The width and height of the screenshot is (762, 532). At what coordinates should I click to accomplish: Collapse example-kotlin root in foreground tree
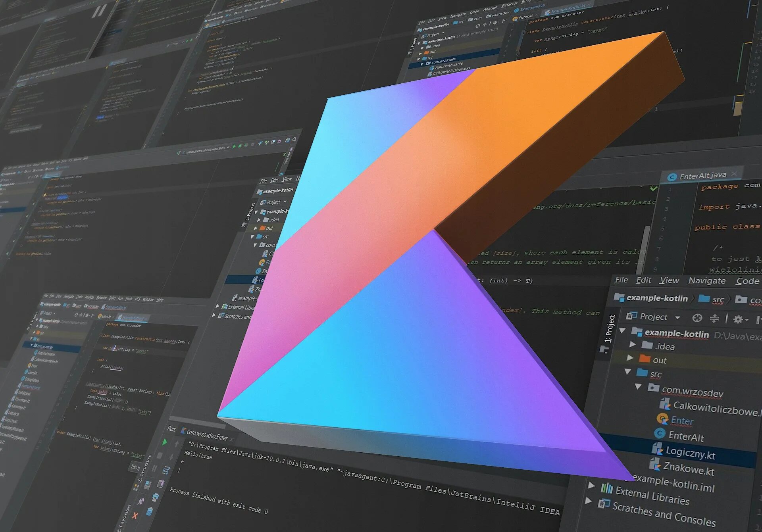tap(622, 330)
